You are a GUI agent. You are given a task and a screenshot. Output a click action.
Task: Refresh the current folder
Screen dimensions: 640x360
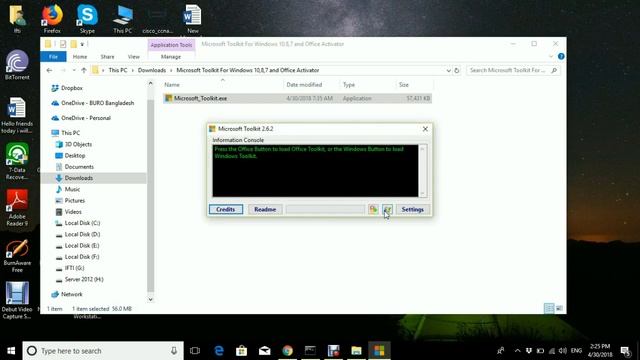coord(457,70)
